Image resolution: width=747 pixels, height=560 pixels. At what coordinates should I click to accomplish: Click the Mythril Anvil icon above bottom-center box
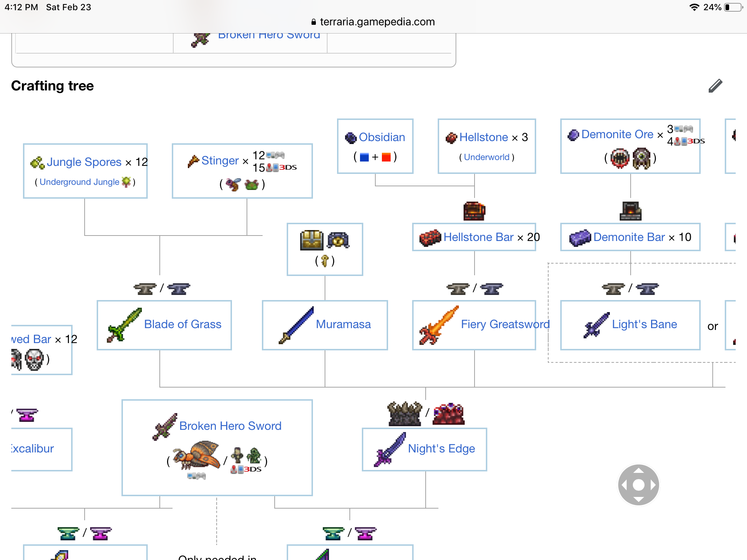[333, 534]
